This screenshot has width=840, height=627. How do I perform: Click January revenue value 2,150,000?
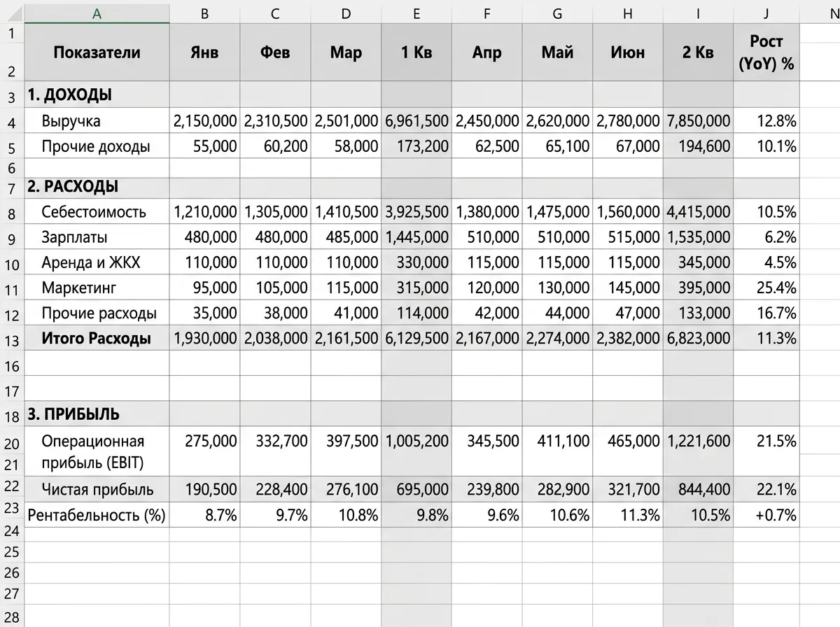pos(204,121)
